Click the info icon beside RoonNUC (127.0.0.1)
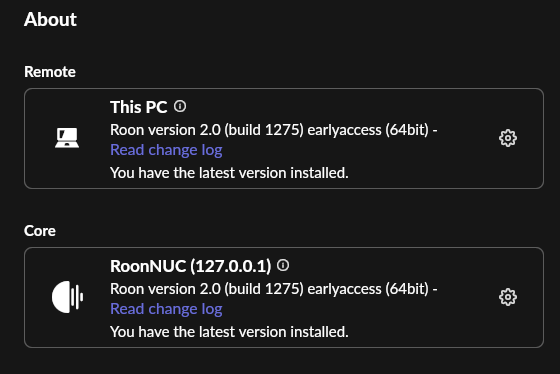The image size is (560, 374). 283,265
